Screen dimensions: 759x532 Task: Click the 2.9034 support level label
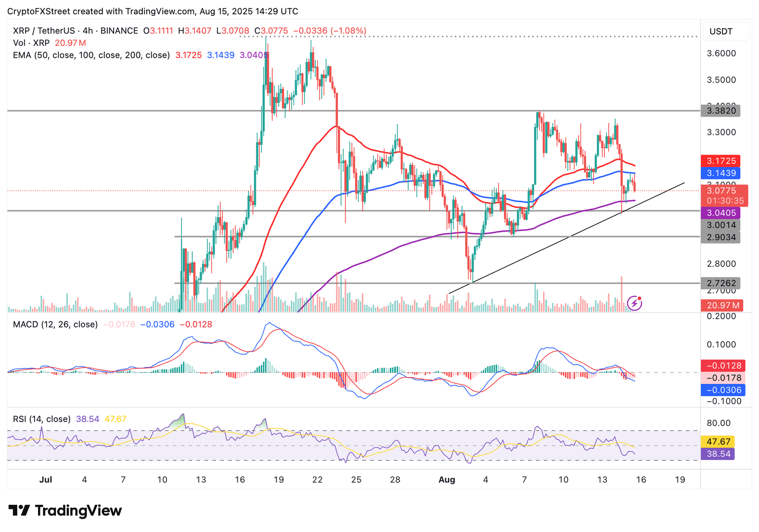tap(721, 237)
